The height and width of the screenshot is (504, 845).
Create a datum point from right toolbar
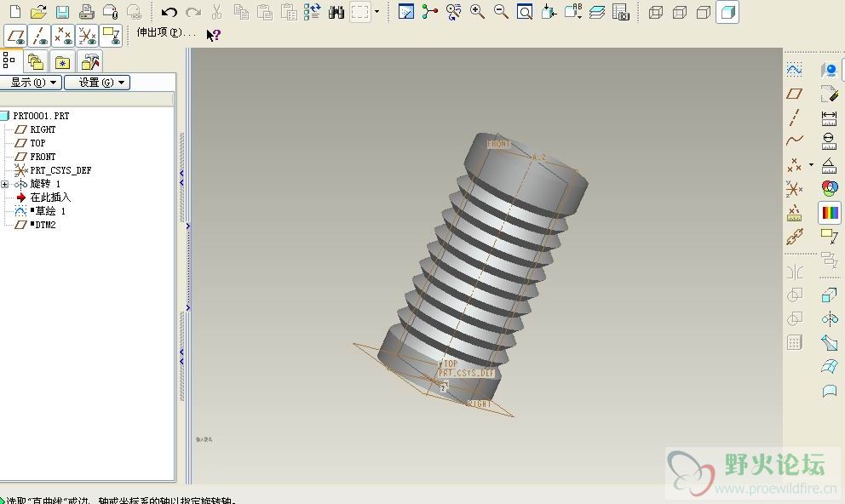pyautogui.click(x=795, y=165)
